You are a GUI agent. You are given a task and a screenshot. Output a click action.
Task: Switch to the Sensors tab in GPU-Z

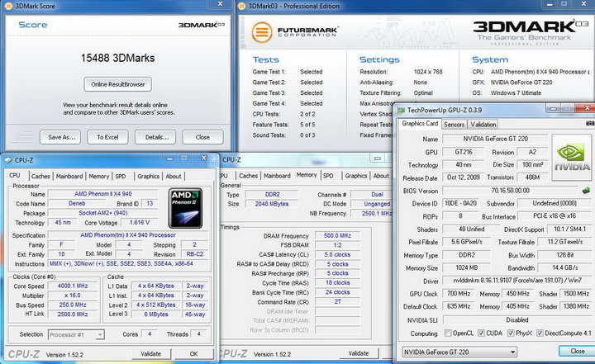click(454, 125)
